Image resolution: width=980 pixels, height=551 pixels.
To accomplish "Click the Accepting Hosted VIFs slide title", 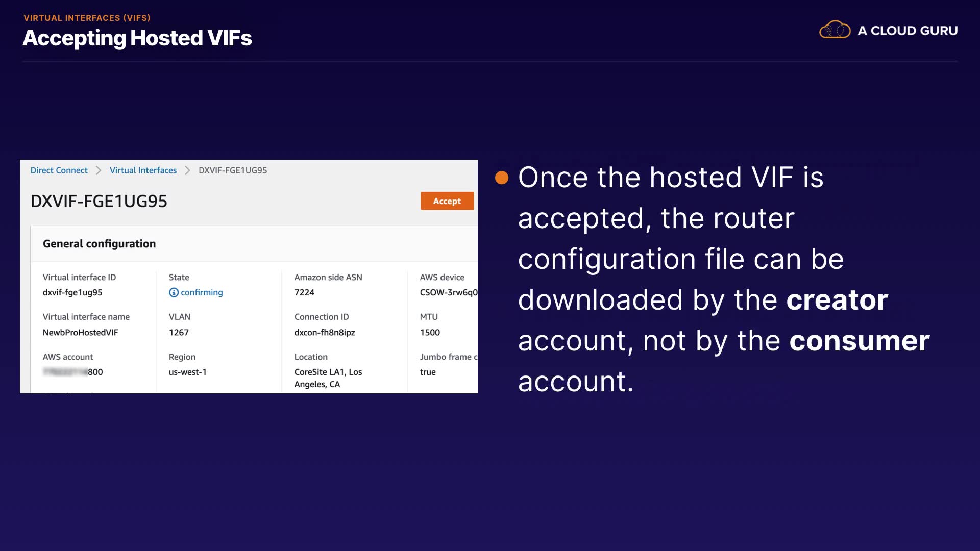I will [x=137, y=38].
